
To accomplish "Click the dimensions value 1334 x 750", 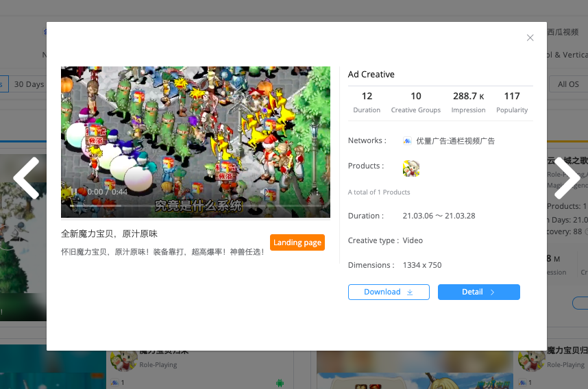I will [x=422, y=265].
